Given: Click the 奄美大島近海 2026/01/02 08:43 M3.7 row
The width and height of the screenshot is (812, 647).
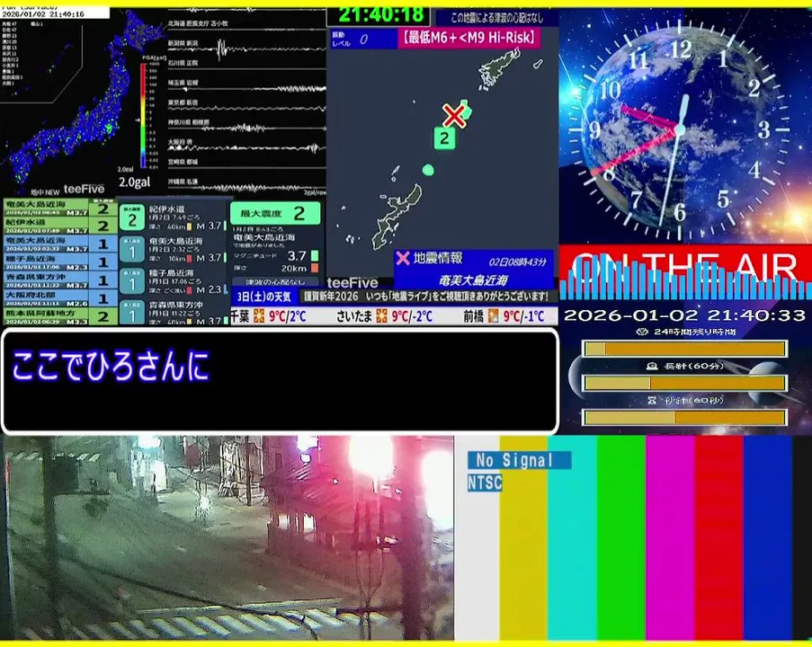Looking at the screenshot, I should [x=59, y=208].
